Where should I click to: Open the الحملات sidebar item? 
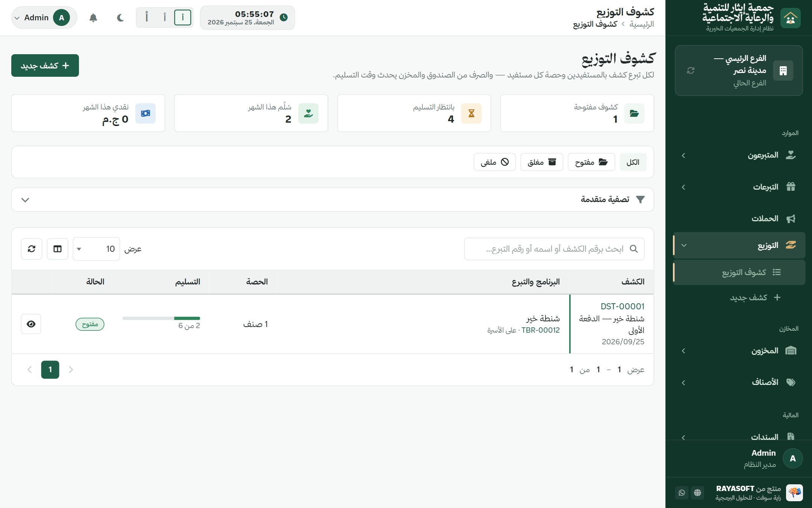[x=739, y=218]
